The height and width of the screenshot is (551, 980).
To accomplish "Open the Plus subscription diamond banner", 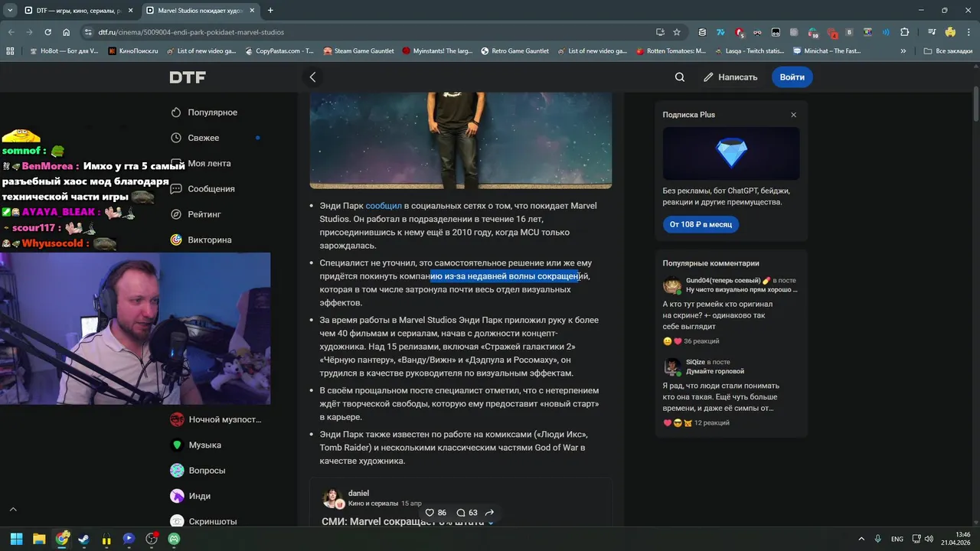I will (731, 153).
